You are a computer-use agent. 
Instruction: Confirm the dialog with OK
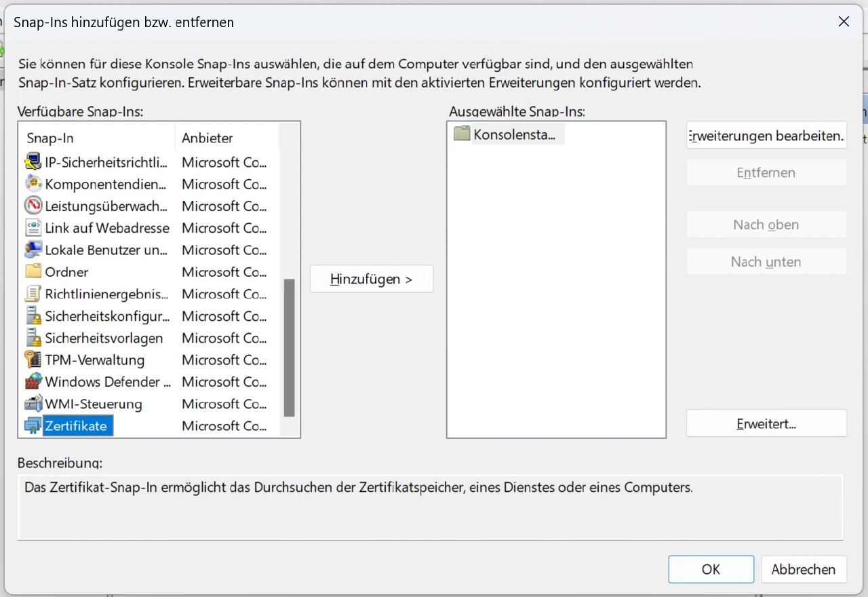[711, 569]
